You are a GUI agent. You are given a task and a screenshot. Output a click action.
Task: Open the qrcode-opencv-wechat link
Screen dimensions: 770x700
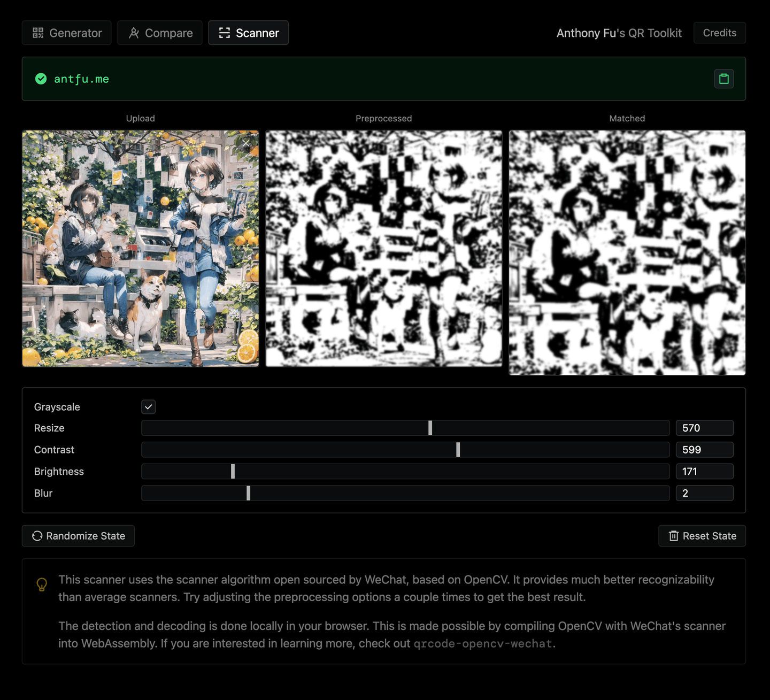(x=483, y=644)
